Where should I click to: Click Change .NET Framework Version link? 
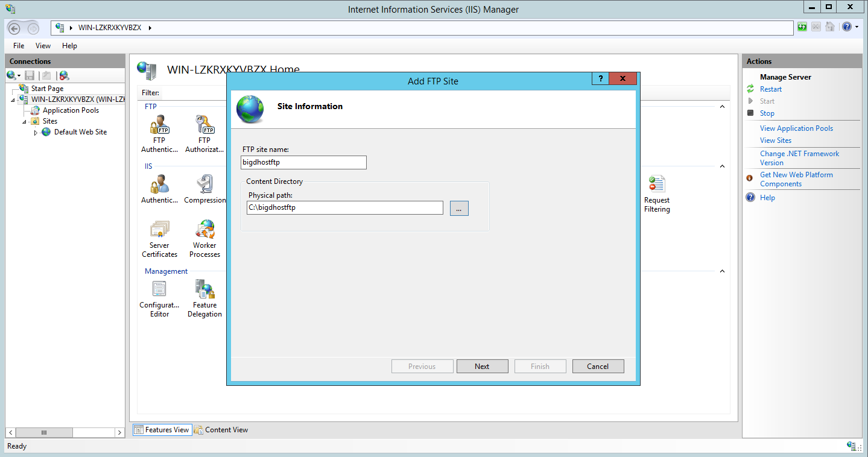click(799, 158)
